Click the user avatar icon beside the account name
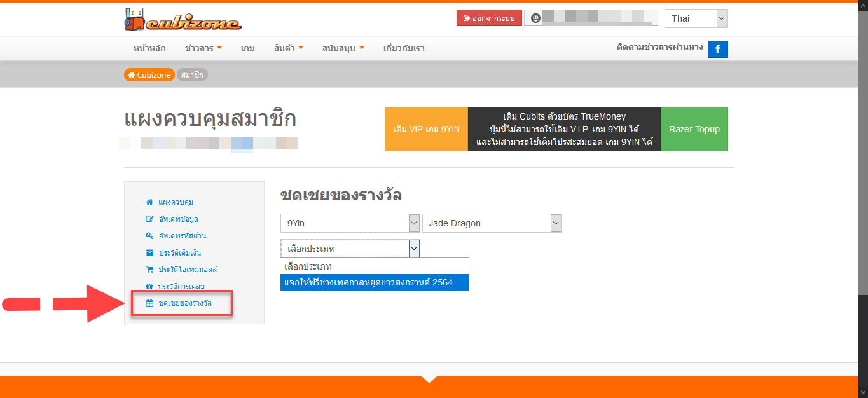 pyautogui.click(x=536, y=18)
